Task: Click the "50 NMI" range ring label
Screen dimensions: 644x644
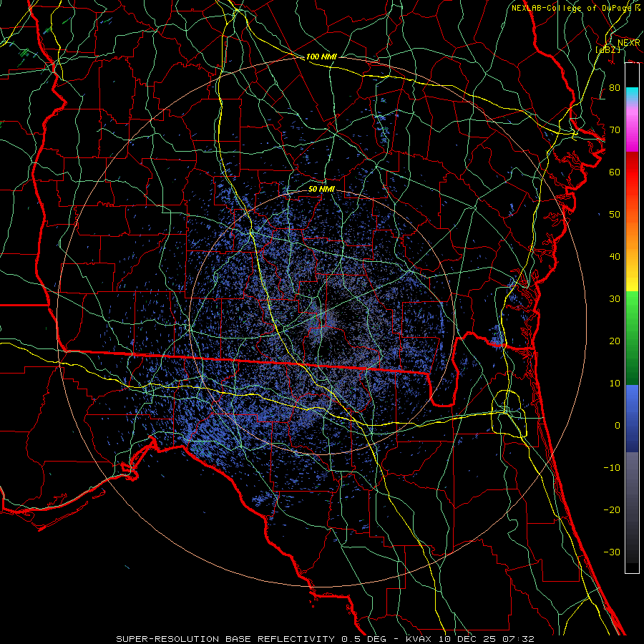Action: (x=321, y=189)
